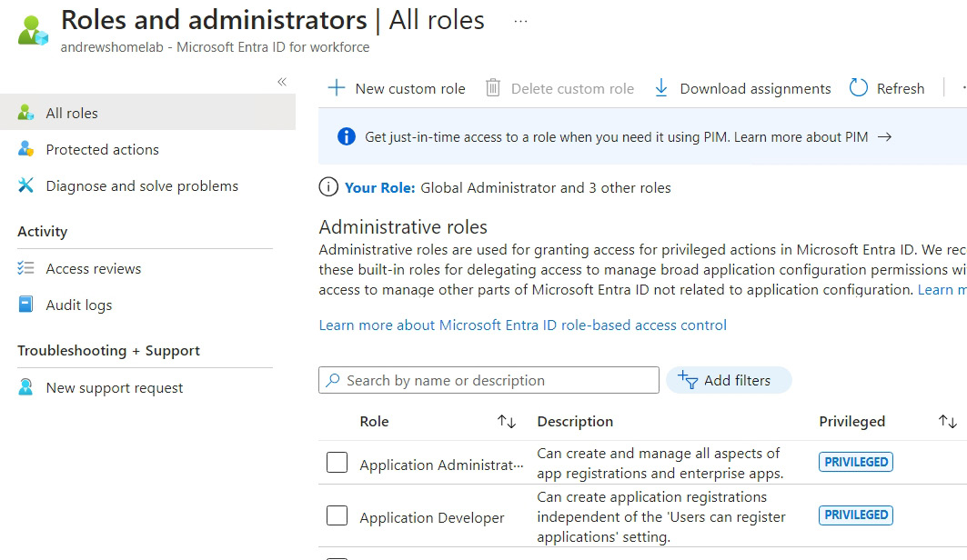Viewport: 967px width, 560px height.
Task: Click the Description column header
Action: pos(575,422)
